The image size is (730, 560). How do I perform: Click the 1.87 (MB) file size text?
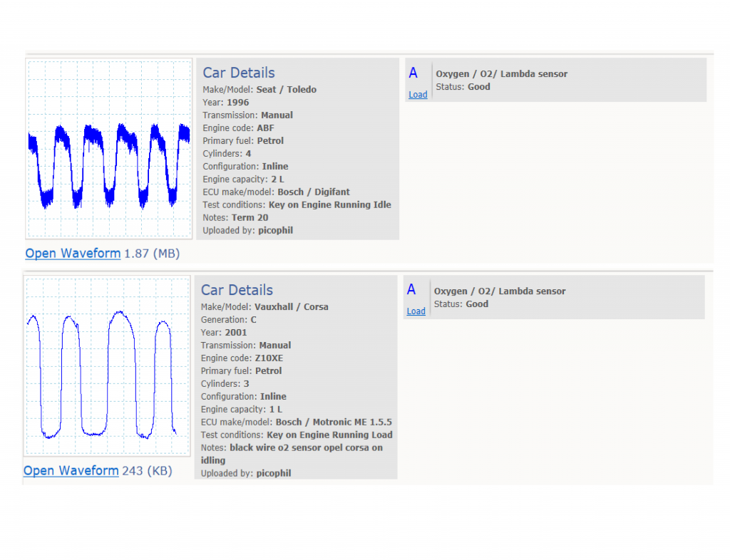[152, 254]
